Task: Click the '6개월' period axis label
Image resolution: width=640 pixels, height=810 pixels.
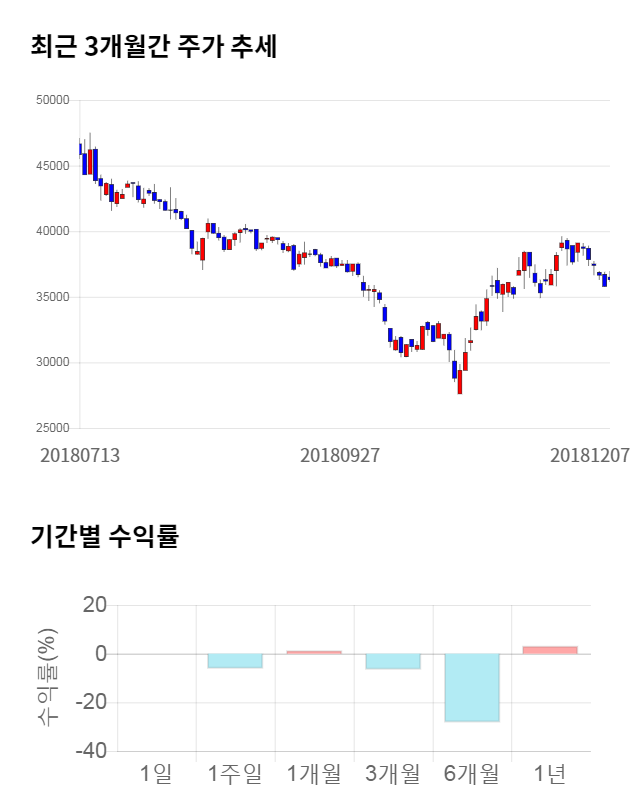Action: (x=472, y=773)
